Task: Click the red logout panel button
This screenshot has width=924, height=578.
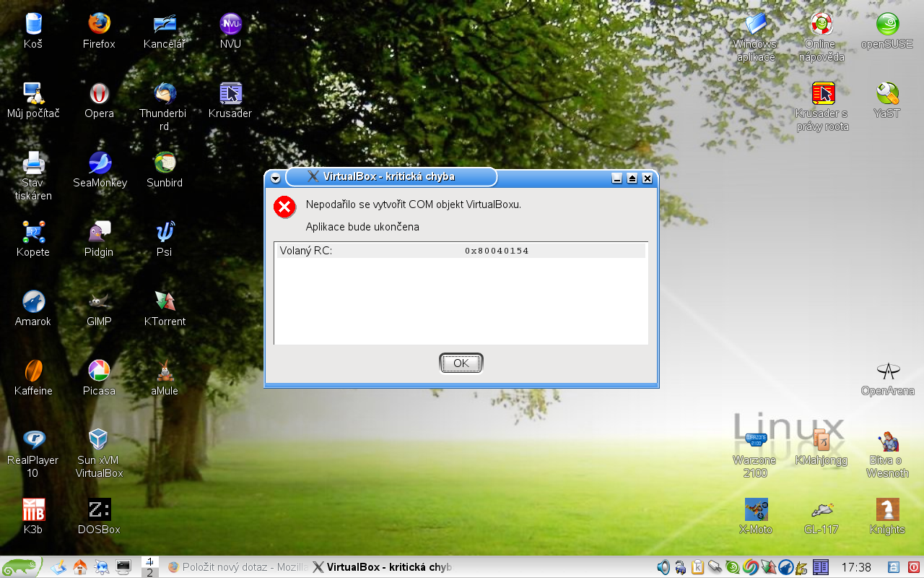Action: [x=912, y=567]
